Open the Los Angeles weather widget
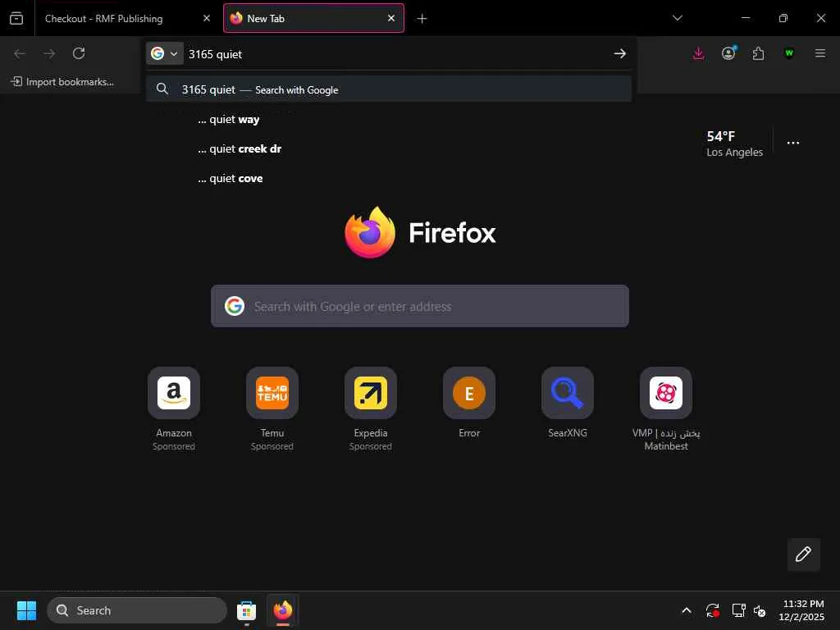This screenshot has height=630, width=840. 734,144
